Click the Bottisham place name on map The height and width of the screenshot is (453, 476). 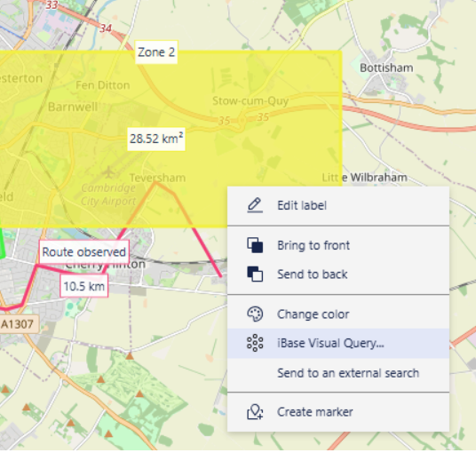tap(386, 68)
